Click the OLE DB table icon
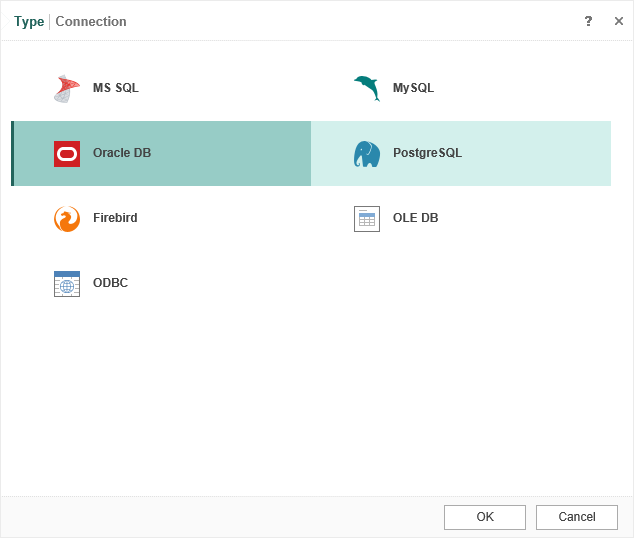 click(x=367, y=219)
